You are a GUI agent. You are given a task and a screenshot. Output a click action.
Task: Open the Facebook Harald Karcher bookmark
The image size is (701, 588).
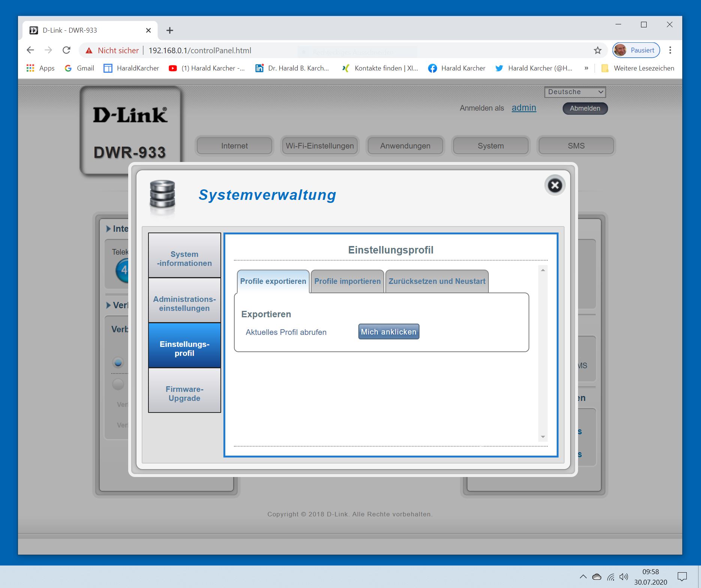[457, 68]
